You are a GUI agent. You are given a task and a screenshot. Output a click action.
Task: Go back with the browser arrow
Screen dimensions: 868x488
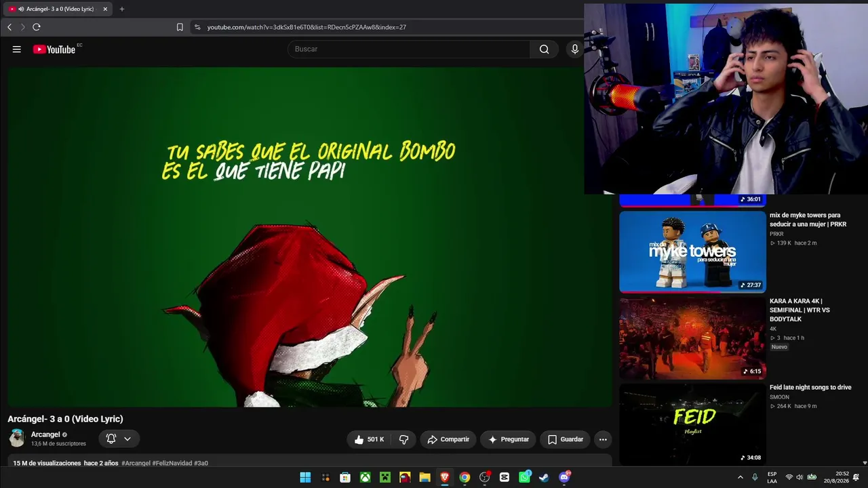pyautogui.click(x=9, y=27)
